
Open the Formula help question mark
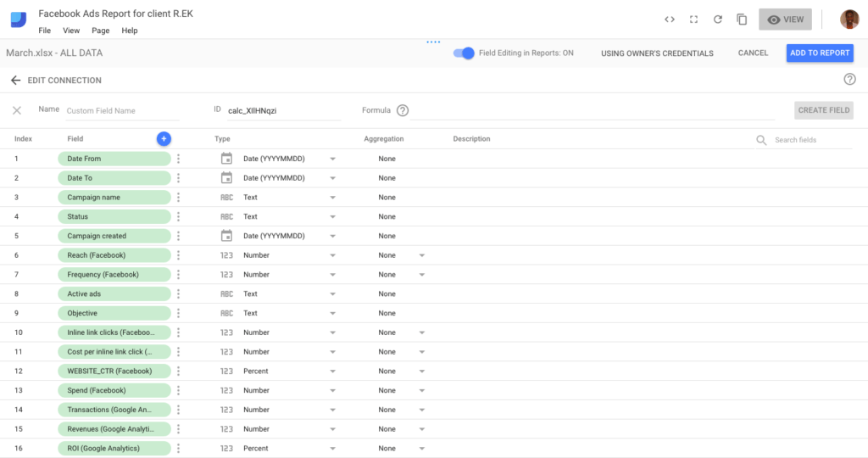coord(403,110)
